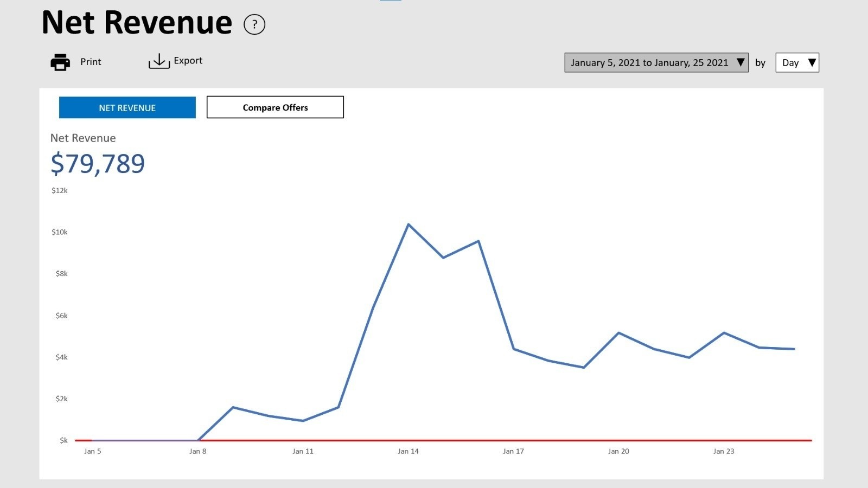
Task: Switch to Compare Offers tab
Action: (x=275, y=107)
